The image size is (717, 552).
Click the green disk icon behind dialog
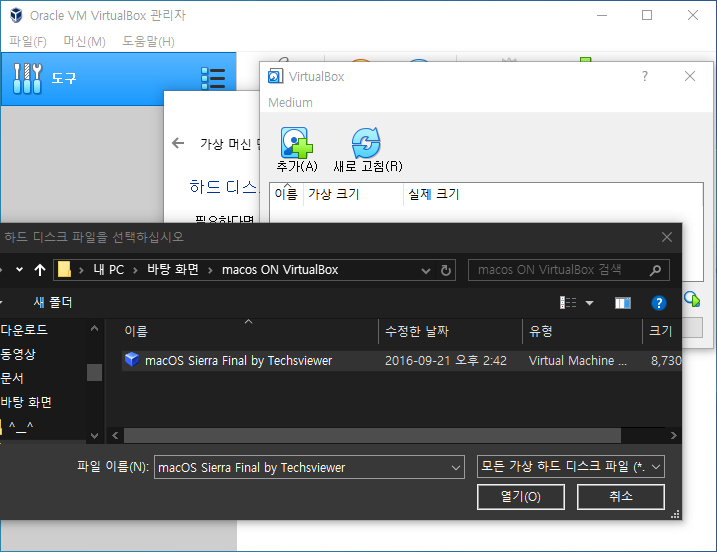click(692, 300)
